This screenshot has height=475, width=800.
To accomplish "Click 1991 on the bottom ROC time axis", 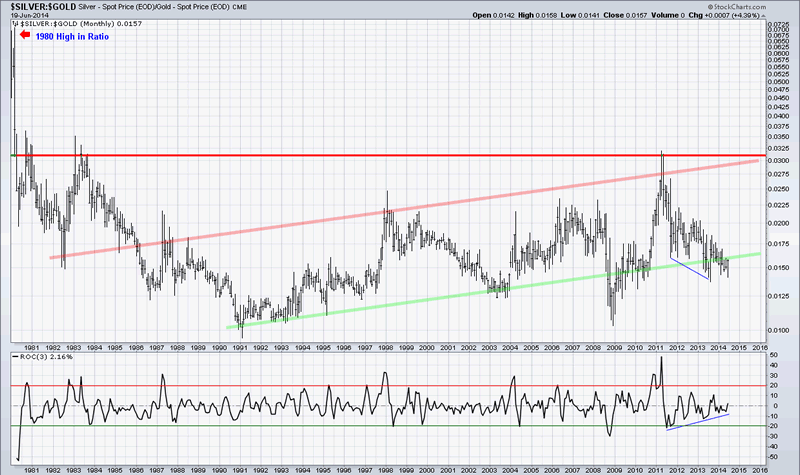I will 241,468.
